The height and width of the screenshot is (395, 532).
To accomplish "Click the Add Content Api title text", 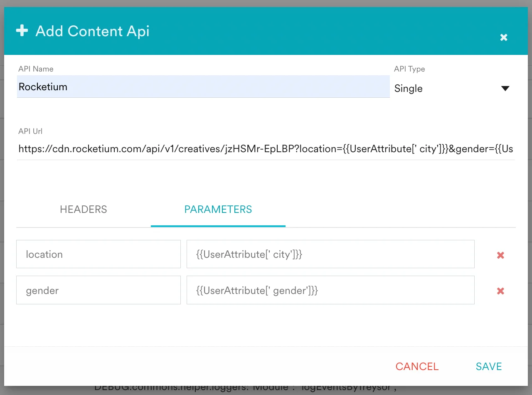I will pos(92,31).
